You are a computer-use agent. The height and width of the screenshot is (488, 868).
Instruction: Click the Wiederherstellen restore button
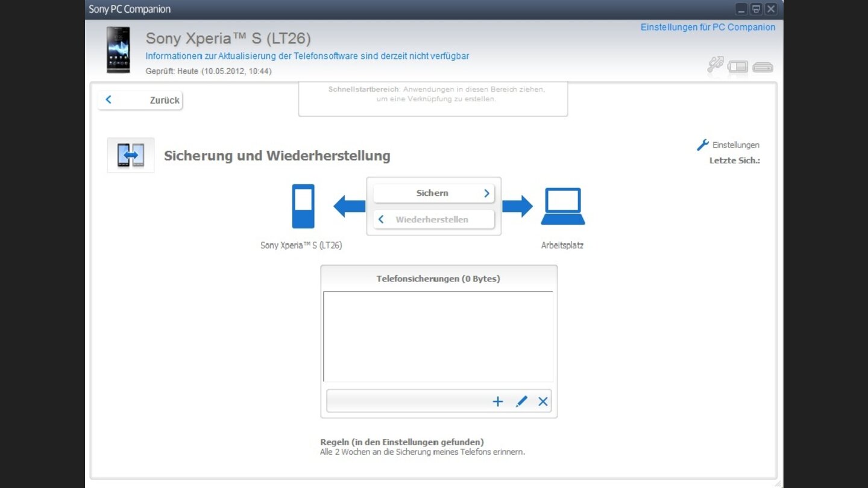click(433, 219)
